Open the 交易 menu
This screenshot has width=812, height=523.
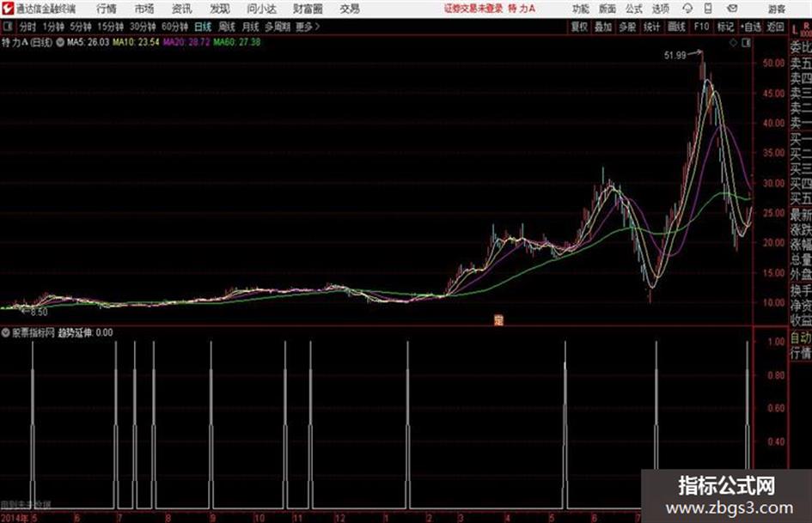tap(350, 9)
